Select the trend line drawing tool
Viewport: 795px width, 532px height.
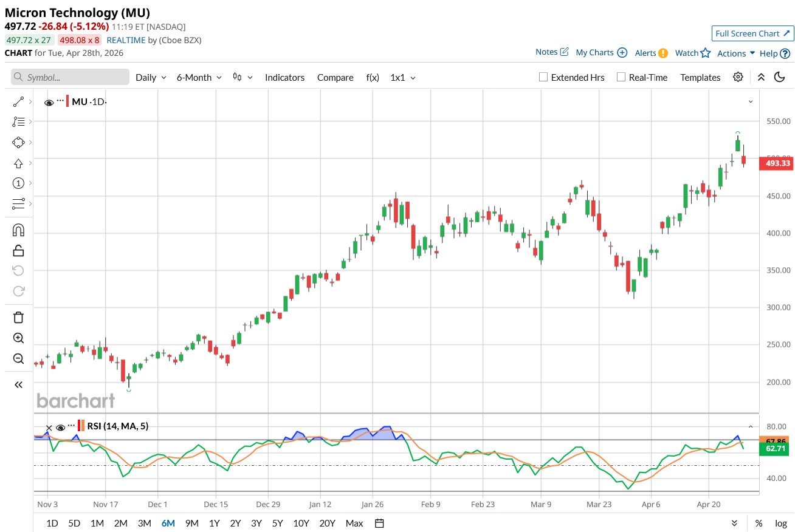pos(18,101)
